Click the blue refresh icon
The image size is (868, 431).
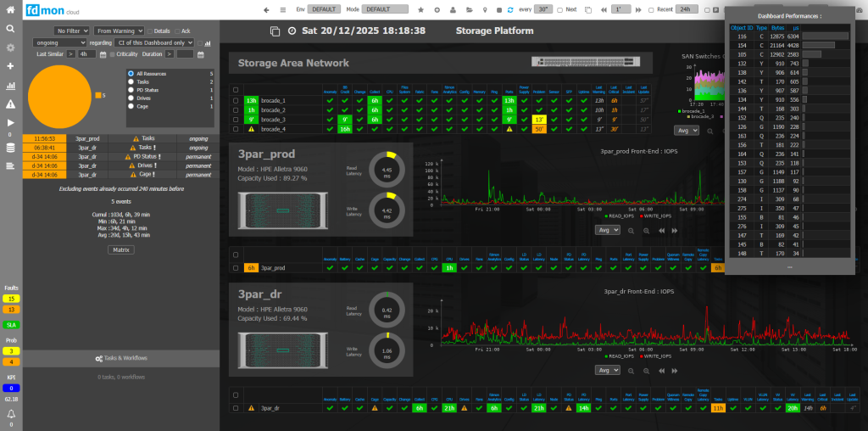(x=510, y=9)
